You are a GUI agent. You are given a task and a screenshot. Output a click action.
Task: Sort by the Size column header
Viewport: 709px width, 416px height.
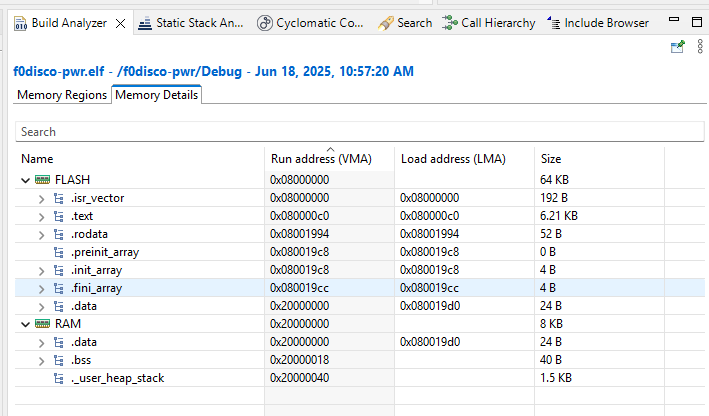(x=551, y=158)
